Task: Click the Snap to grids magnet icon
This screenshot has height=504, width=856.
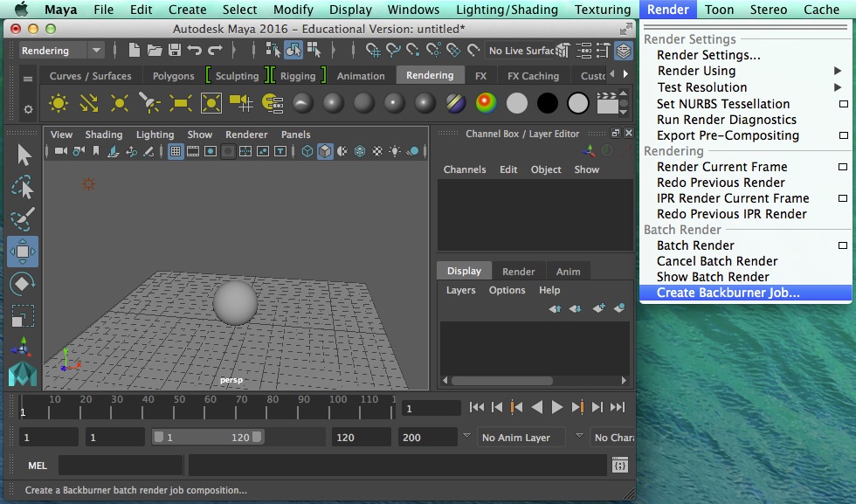Action: coord(374,51)
